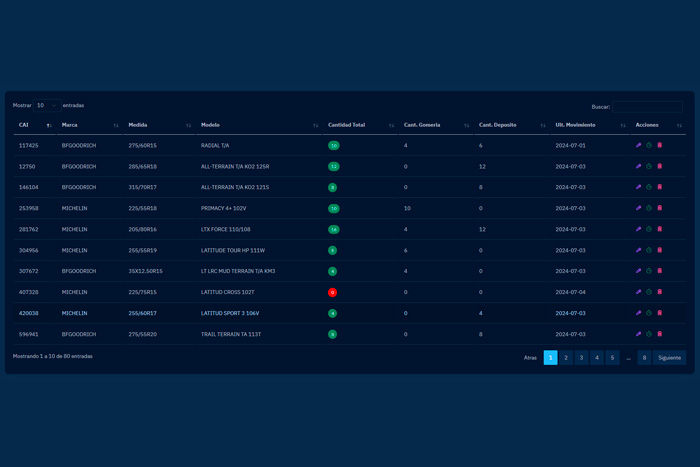Delete row 146104 with the trash icon
This screenshot has height=467, width=700.
coord(659,187)
